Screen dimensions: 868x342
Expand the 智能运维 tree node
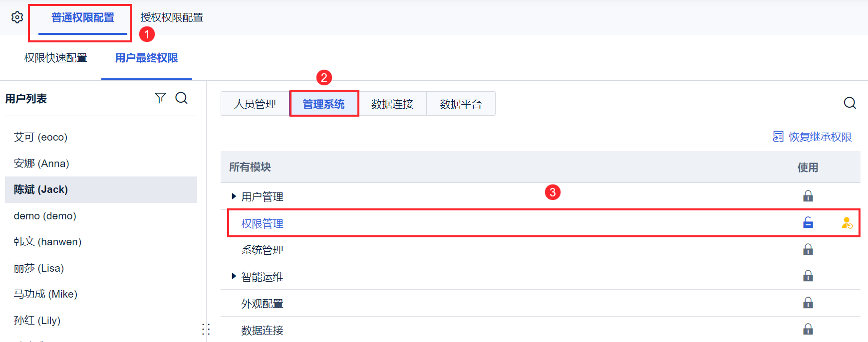click(x=234, y=276)
